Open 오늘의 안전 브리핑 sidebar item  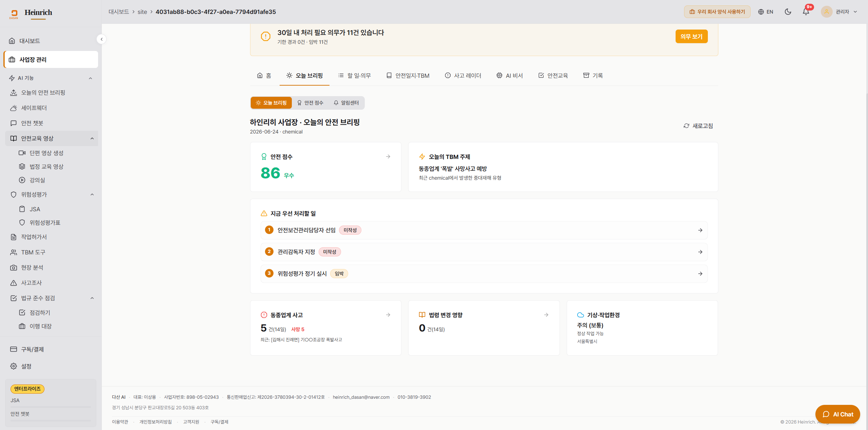(51, 92)
